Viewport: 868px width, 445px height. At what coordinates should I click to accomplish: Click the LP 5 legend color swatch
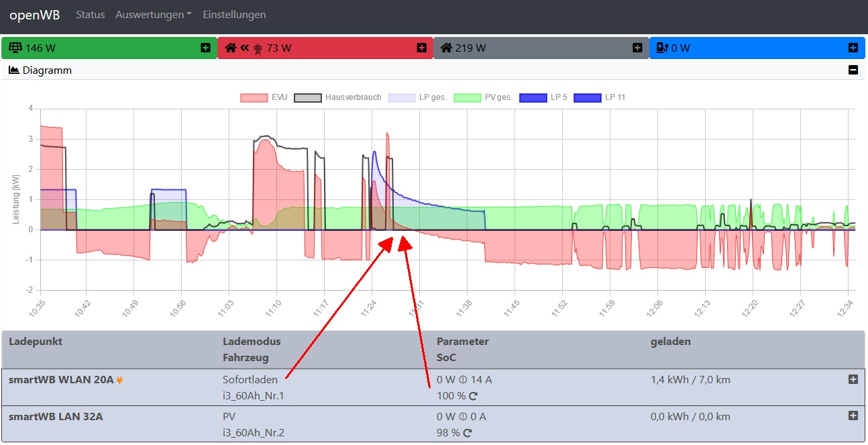point(533,97)
